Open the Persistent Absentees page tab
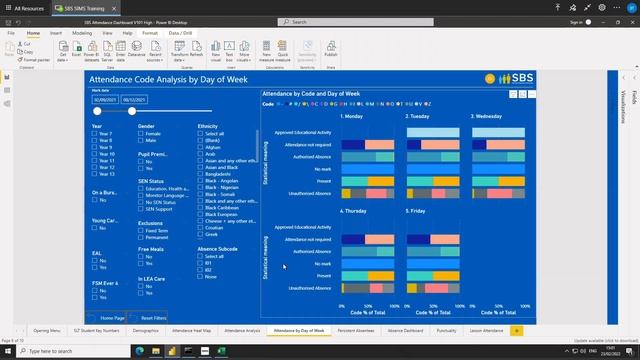The width and height of the screenshot is (640, 360). point(356,331)
